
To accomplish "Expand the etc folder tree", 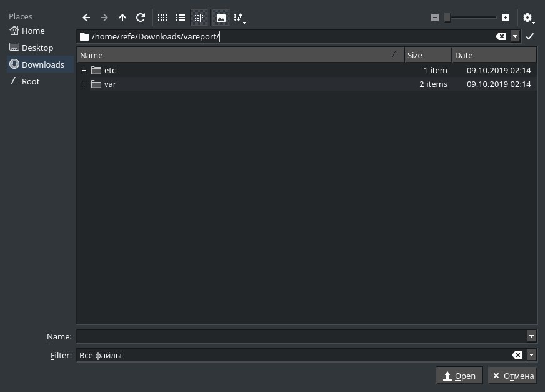I will click(x=84, y=70).
